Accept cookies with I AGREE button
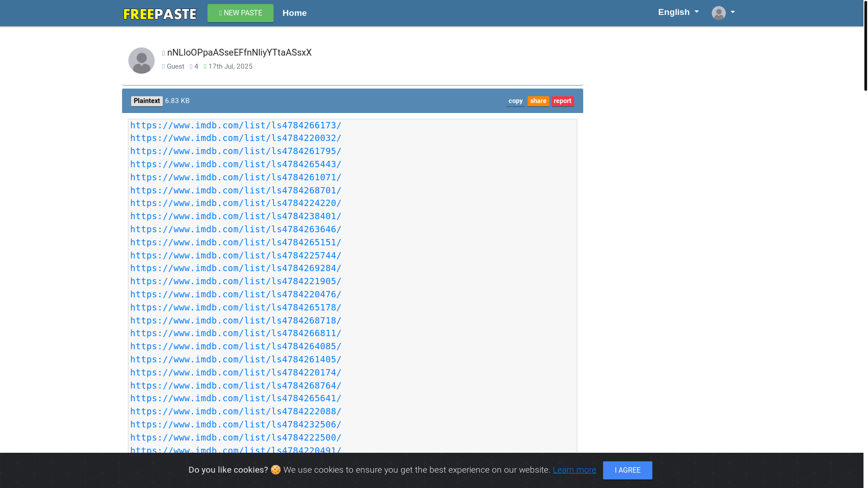868x488 pixels. (x=627, y=470)
